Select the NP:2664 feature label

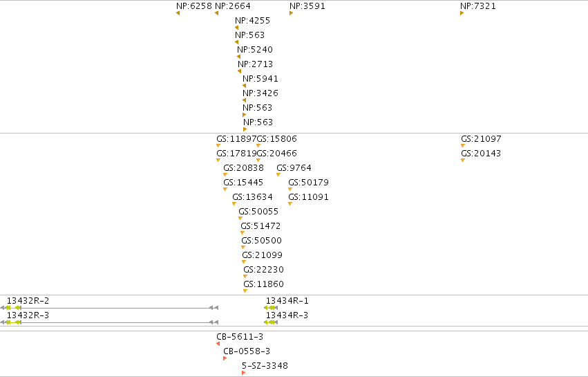(232, 6)
